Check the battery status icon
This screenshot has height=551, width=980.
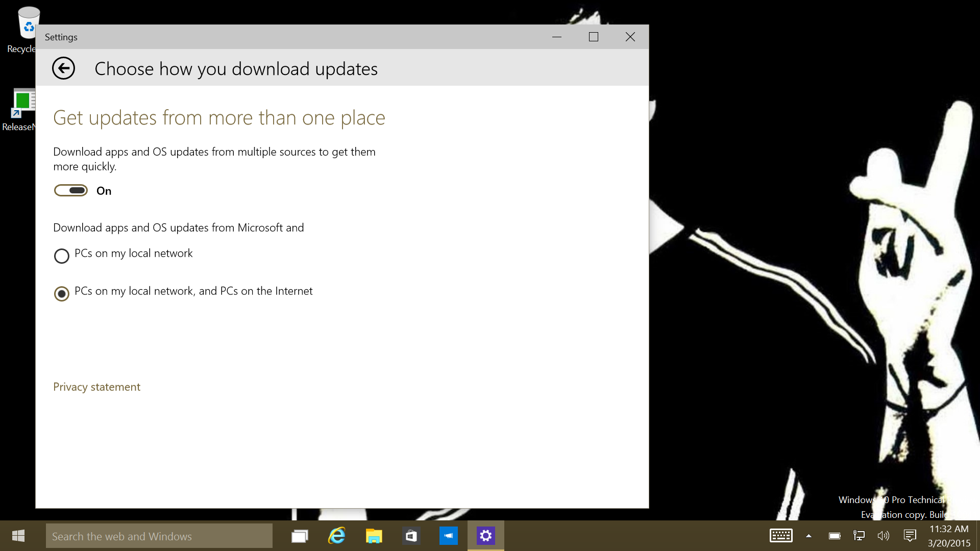click(835, 536)
